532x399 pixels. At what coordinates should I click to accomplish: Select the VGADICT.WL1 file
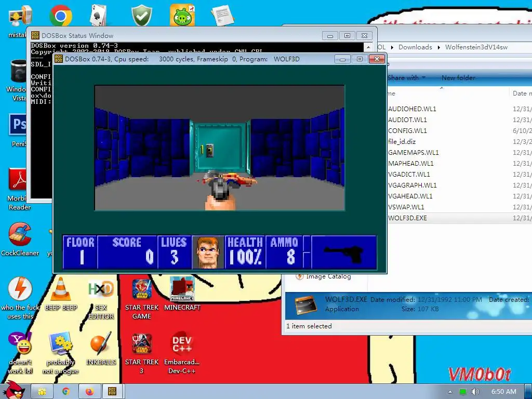click(409, 174)
